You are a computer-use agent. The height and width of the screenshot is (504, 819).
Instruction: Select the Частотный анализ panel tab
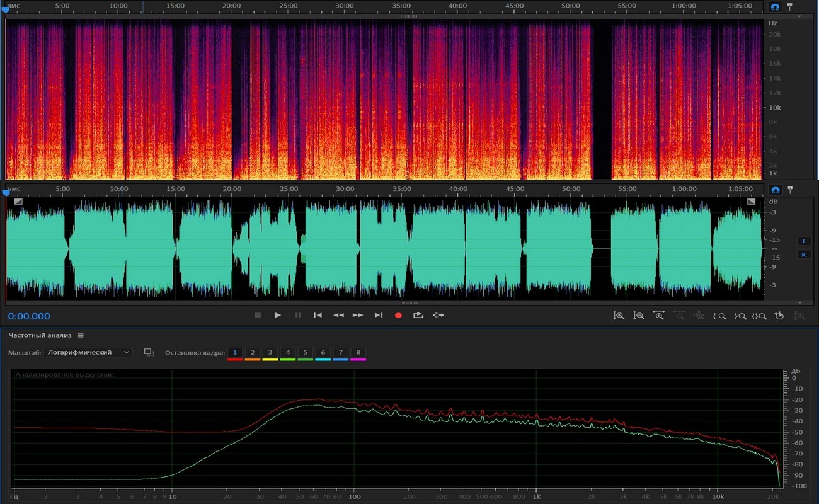pos(40,335)
